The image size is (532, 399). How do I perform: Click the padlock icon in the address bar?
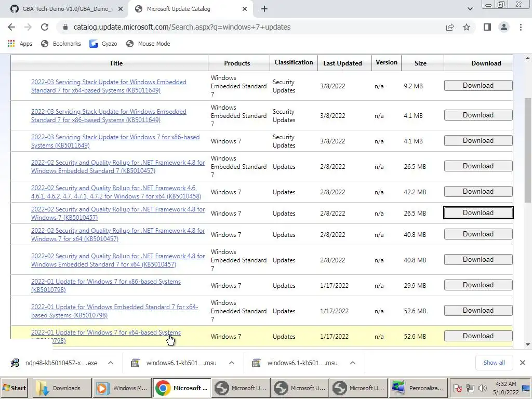(65, 27)
